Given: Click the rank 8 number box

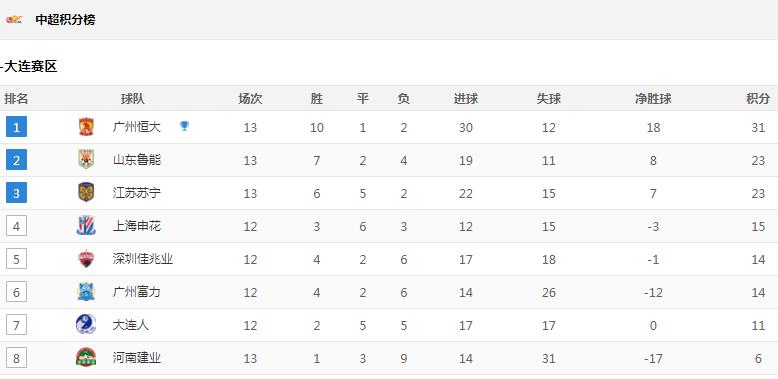Looking at the screenshot, I should pyautogui.click(x=16, y=358).
